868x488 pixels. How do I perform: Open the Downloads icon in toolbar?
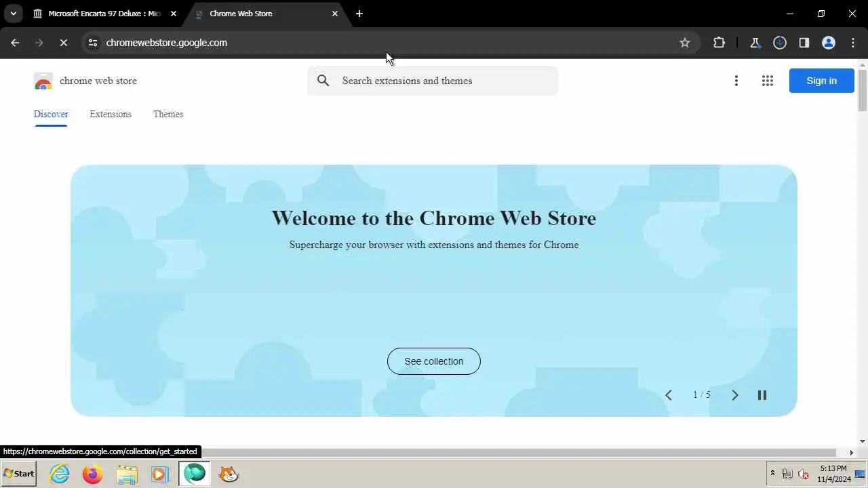tap(780, 43)
